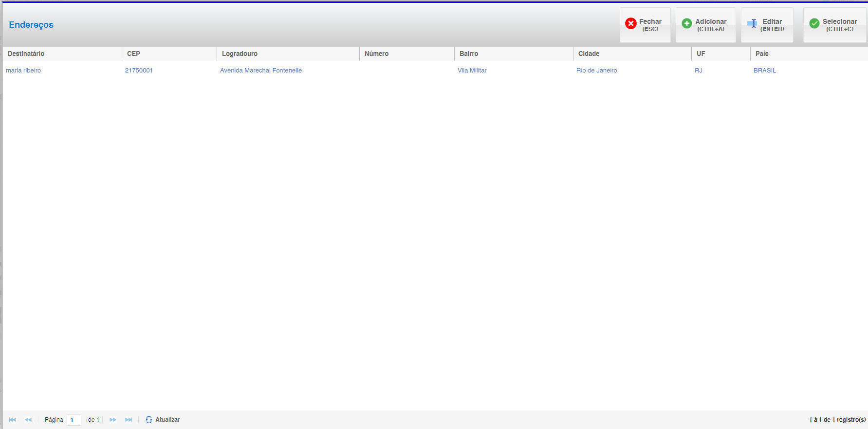
Task: Click the red Fechar close icon
Action: [630, 23]
